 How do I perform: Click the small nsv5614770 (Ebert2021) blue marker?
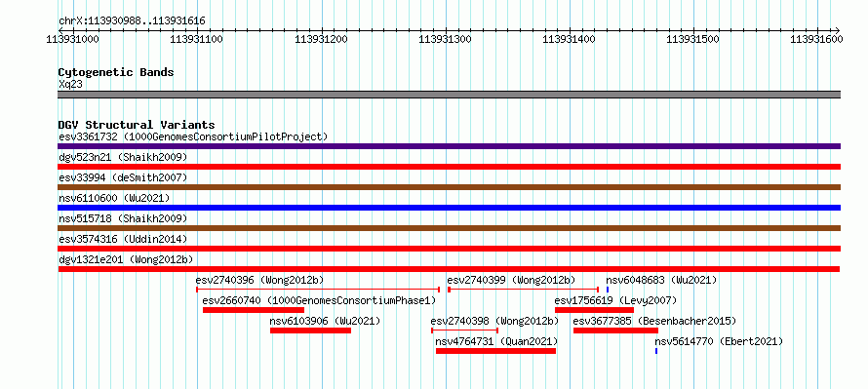[x=656, y=351]
